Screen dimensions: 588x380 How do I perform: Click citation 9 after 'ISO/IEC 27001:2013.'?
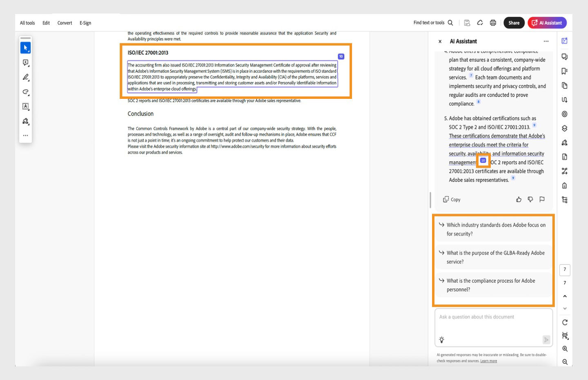534,125
